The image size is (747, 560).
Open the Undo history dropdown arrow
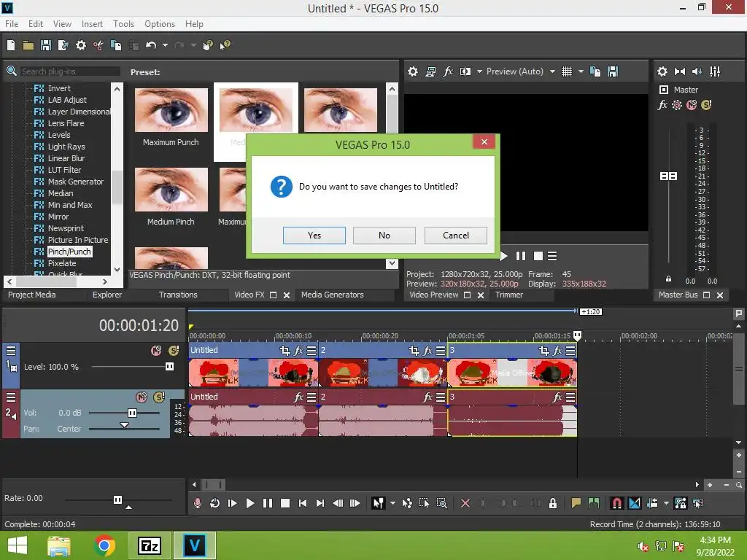165,45
